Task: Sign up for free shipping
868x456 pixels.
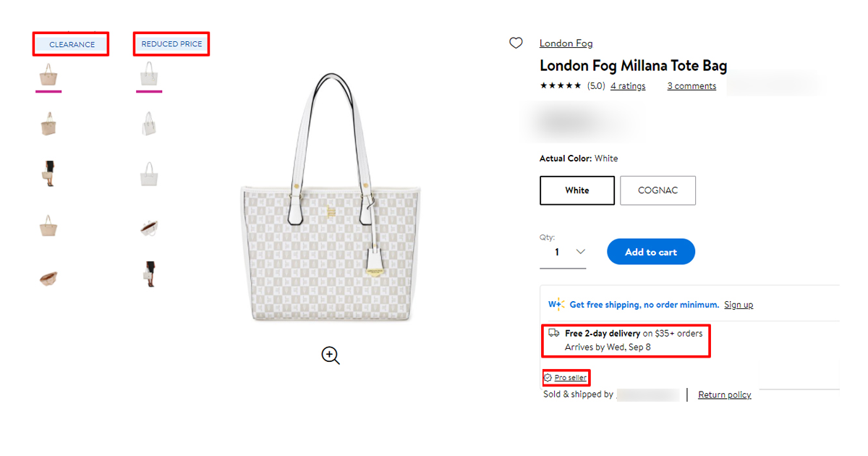Action: [x=739, y=304]
